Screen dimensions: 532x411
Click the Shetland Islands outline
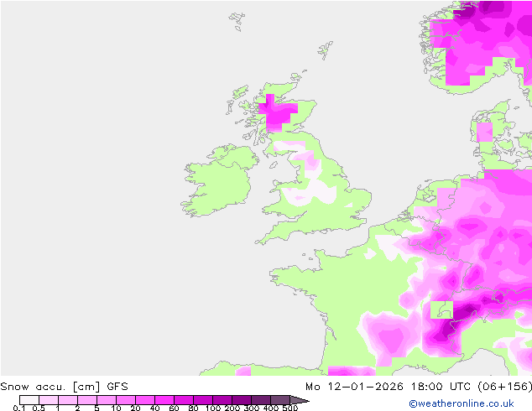[325, 50]
